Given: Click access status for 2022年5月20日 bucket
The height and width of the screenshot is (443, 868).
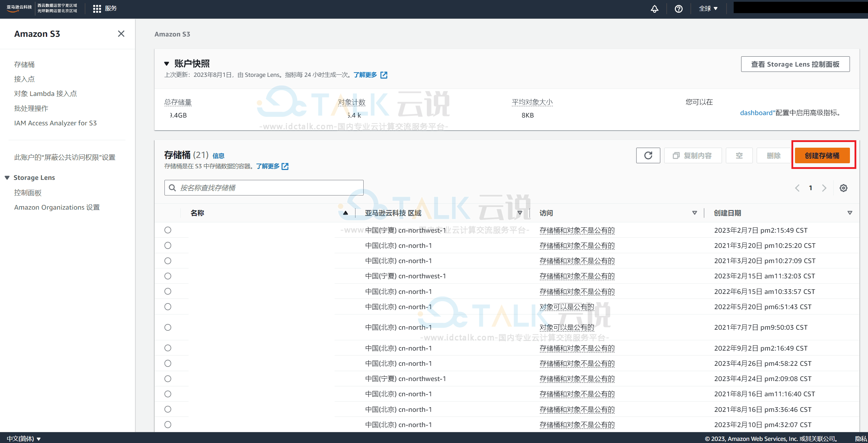Looking at the screenshot, I should click(566, 307).
